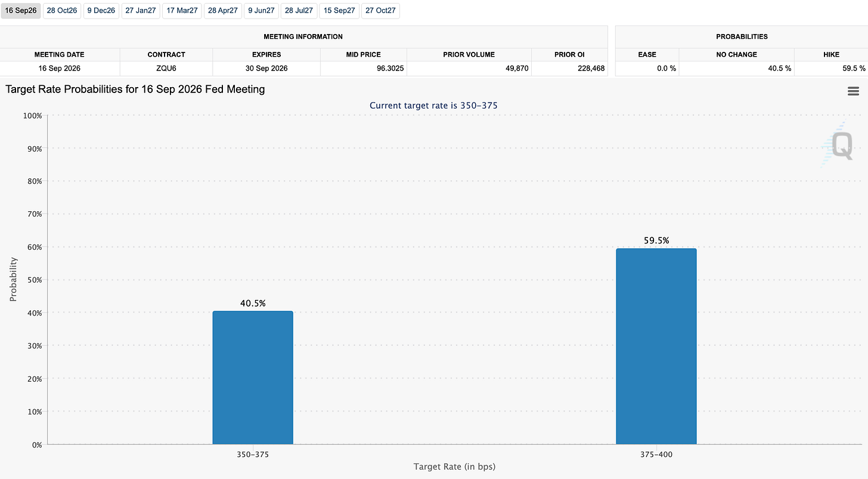Click the 'Target Rate (in bps)' axis title
The image size is (868, 479).
[x=454, y=466]
